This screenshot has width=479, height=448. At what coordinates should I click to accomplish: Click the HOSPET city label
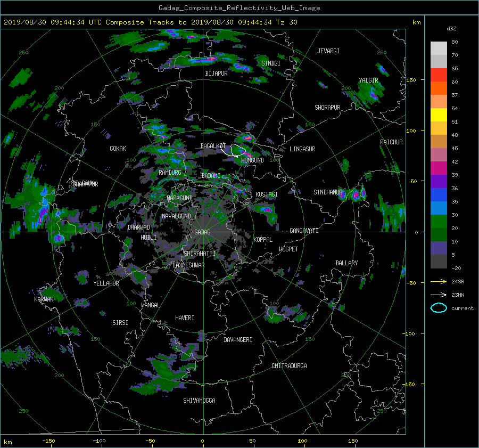click(288, 249)
